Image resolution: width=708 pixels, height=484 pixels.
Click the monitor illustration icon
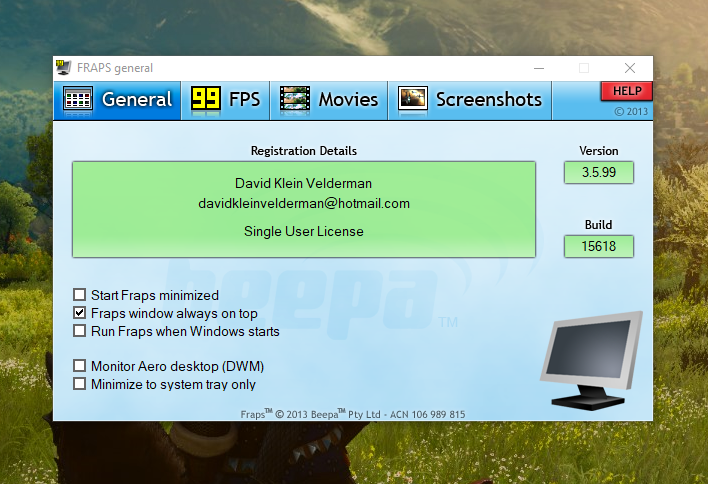[x=592, y=361]
